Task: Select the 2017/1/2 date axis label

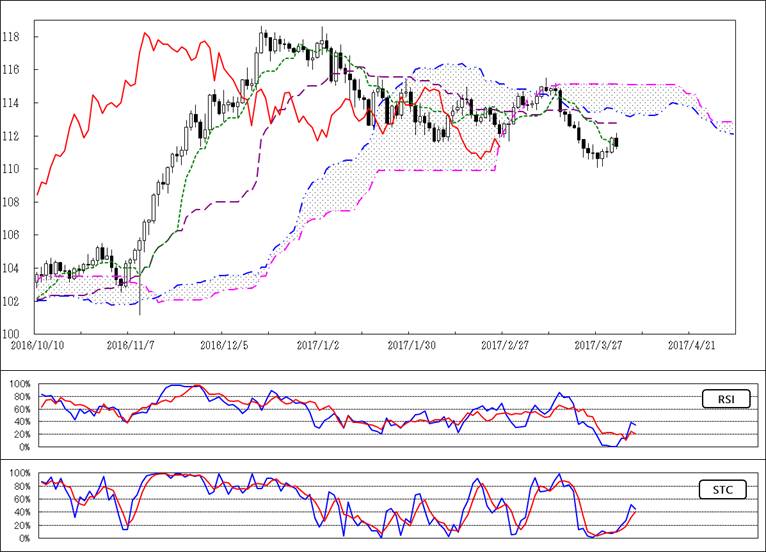Action: [x=316, y=344]
